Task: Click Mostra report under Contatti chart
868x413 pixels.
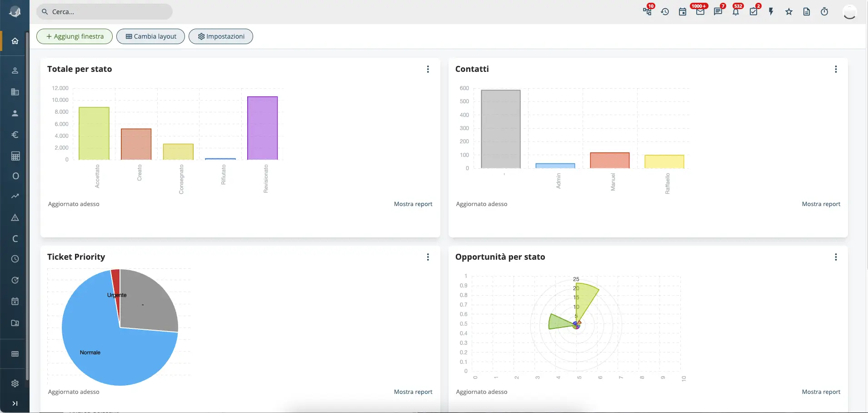Action: click(821, 204)
